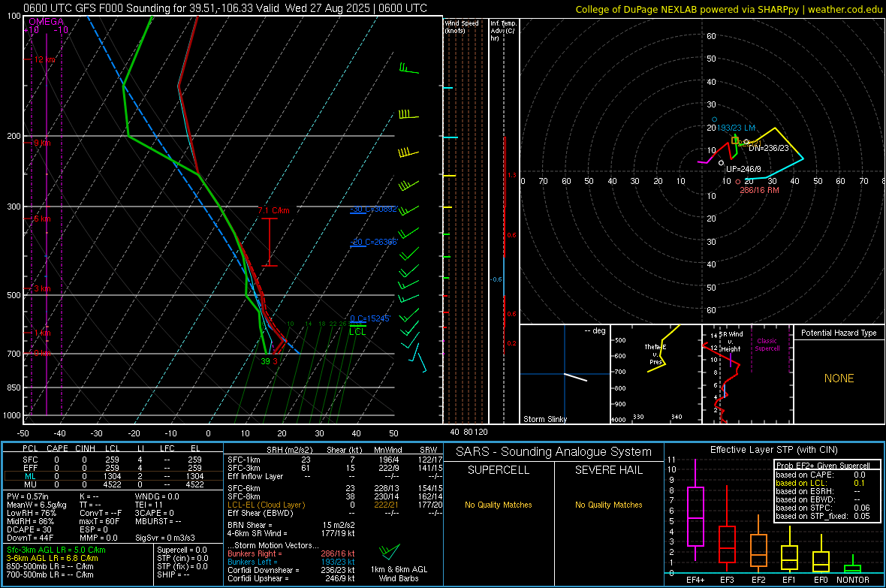Click the 0 C=15245' freezing level label
Viewport: 886px width, 588px height.
click(x=369, y=319)
